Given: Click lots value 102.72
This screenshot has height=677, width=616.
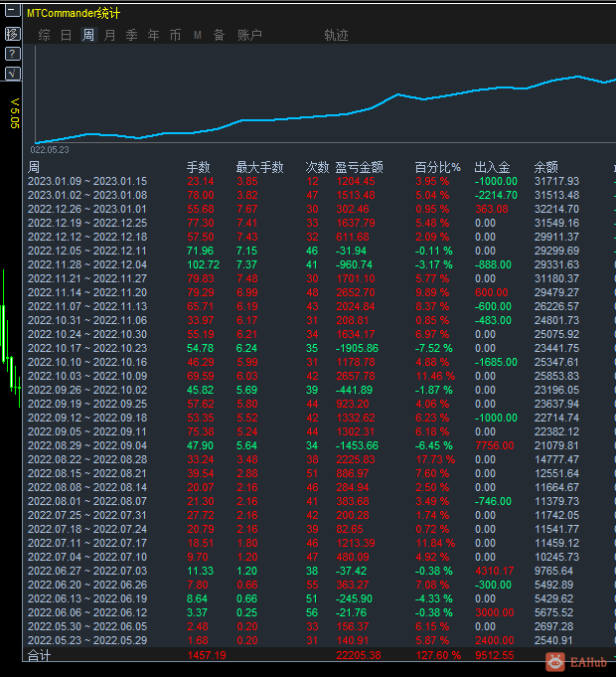Looking at the screenshot, I should (x=203, y=264).
